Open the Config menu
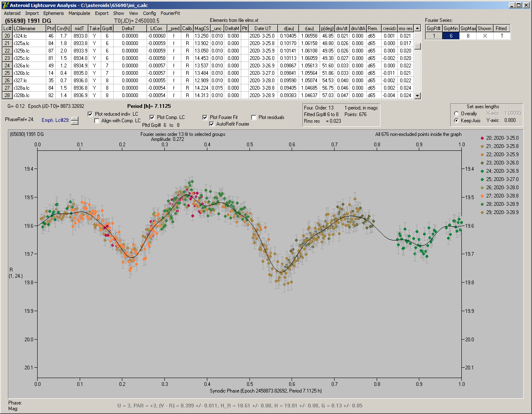The height and width of the screenshot is (414, 532). 150,13
